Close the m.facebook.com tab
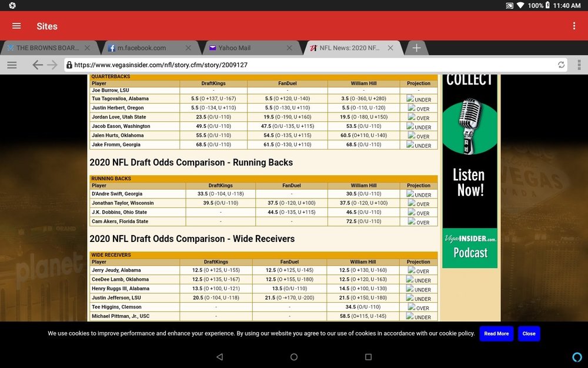This screenshot has height=368, width=588. click(x=188, y=48)
